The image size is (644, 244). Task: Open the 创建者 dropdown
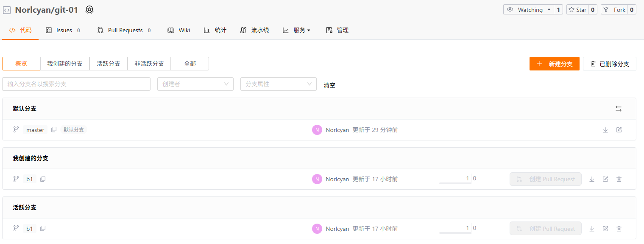click(x=195, y=84)
